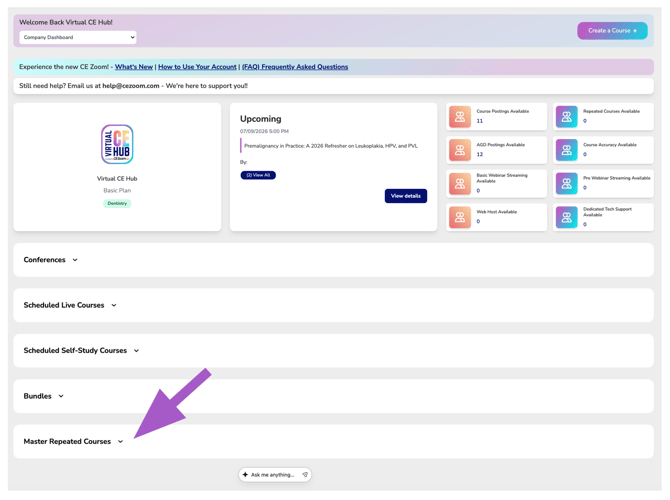Click the Create a Course button
This screenshot has height=500, width=670.
[x=612, y=31]
